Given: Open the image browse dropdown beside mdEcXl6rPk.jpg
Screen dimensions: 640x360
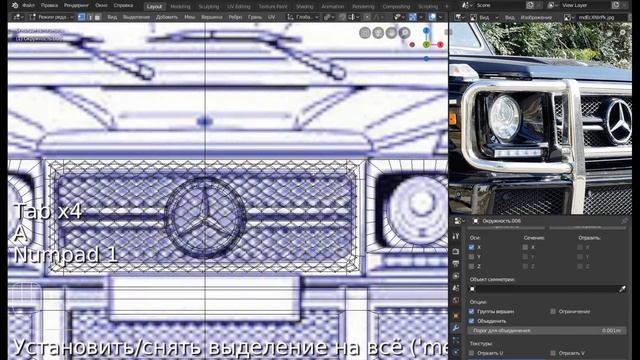Looking at the screenshot, I should [x=569, y=17].
